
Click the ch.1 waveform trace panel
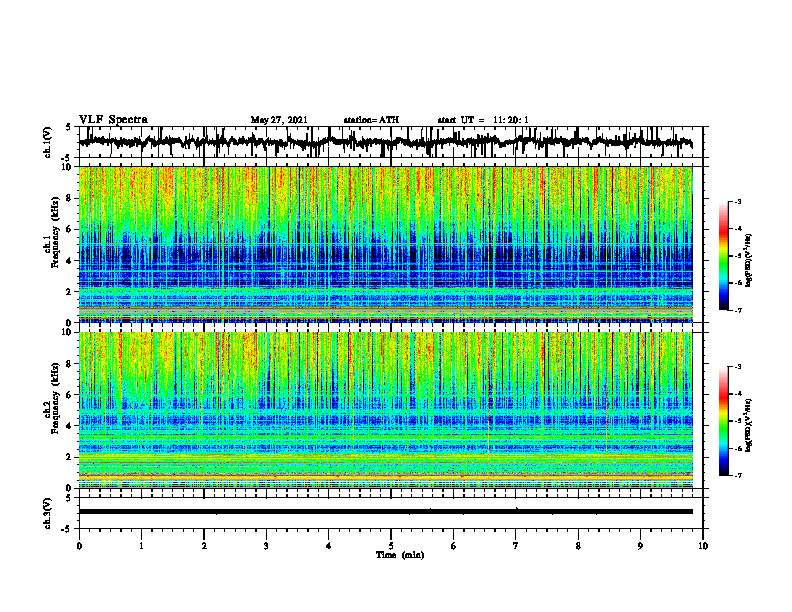click(x=390, y=142)
